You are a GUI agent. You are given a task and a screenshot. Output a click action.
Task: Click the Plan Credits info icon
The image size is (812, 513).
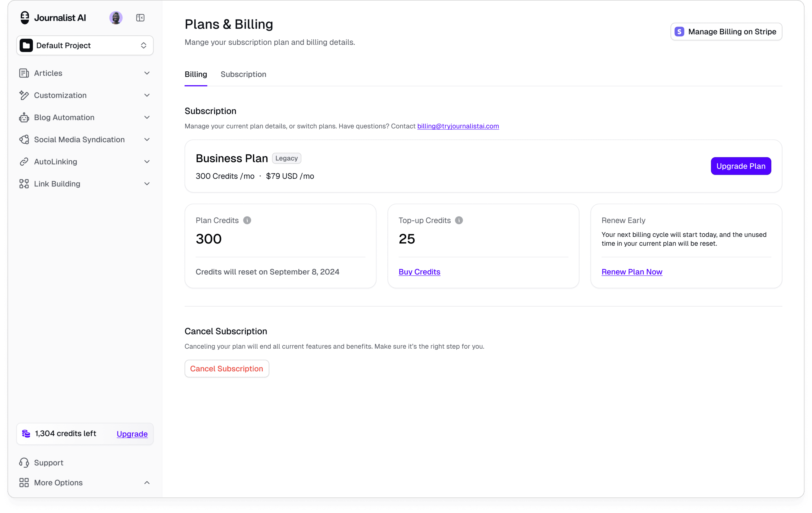[x=247, y=220]
